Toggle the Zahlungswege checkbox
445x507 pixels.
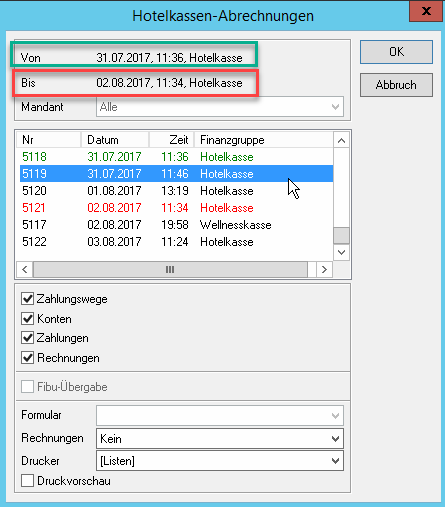tap(27, 299)
